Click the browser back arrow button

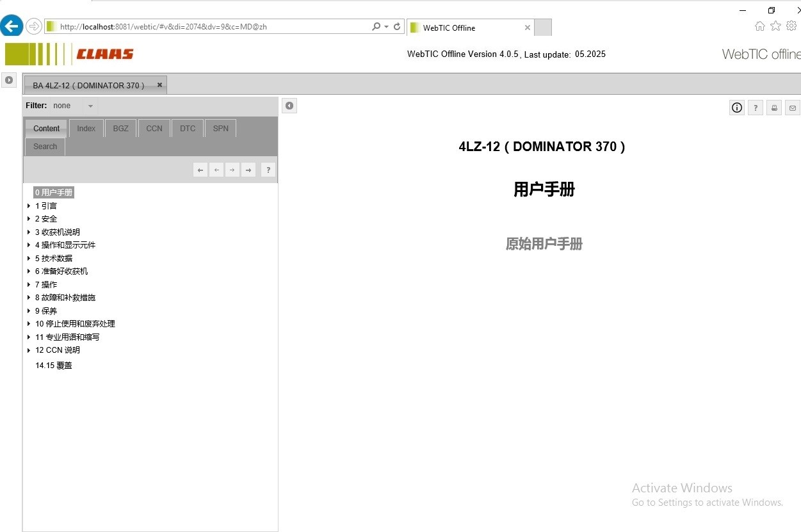click(12, 26)
